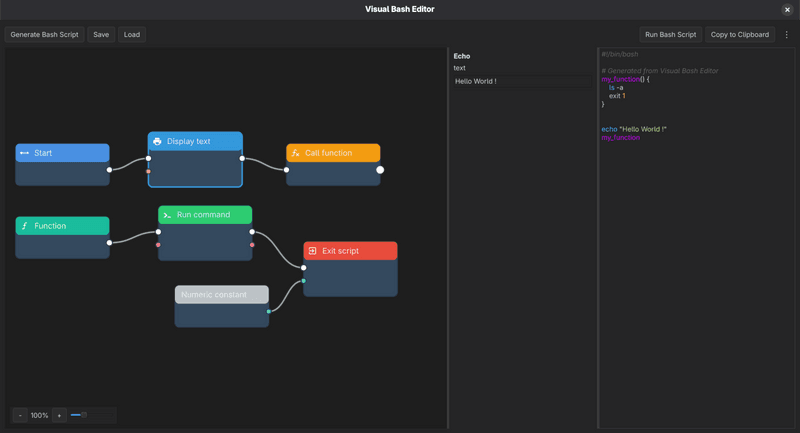Click the echo "Hello World !" code line
Screen dimensions: 800x433
(x=634, y=129)
